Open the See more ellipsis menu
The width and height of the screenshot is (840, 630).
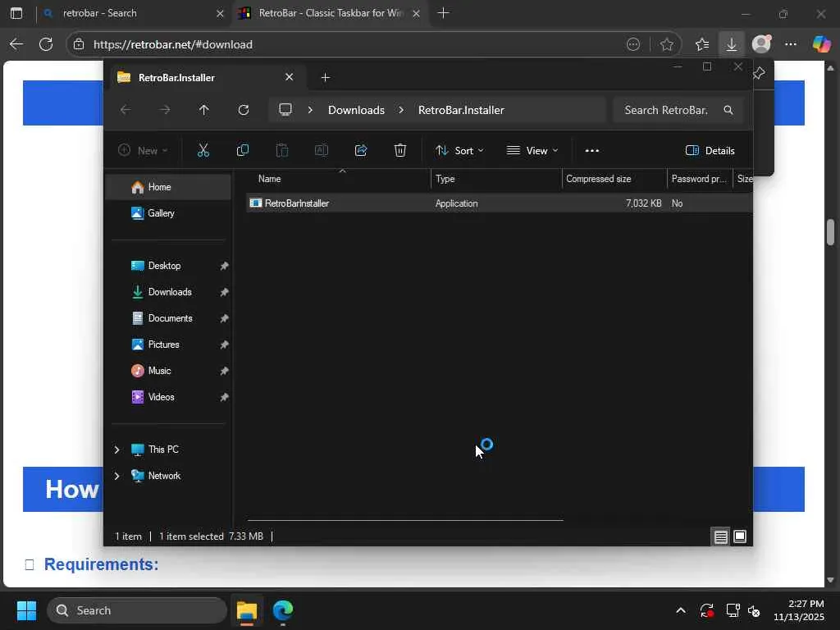[592, 151]
